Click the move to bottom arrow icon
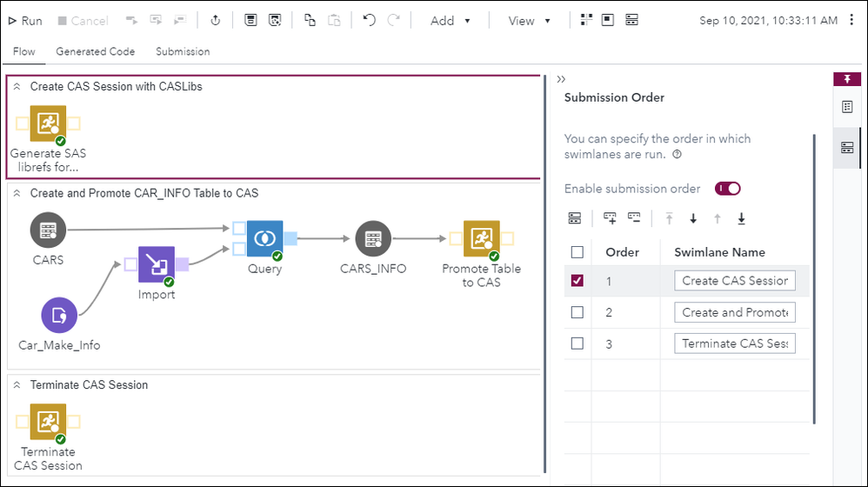The width and height of the screenshot is (868, 487). pyautogui.click(x=741, y=218)
